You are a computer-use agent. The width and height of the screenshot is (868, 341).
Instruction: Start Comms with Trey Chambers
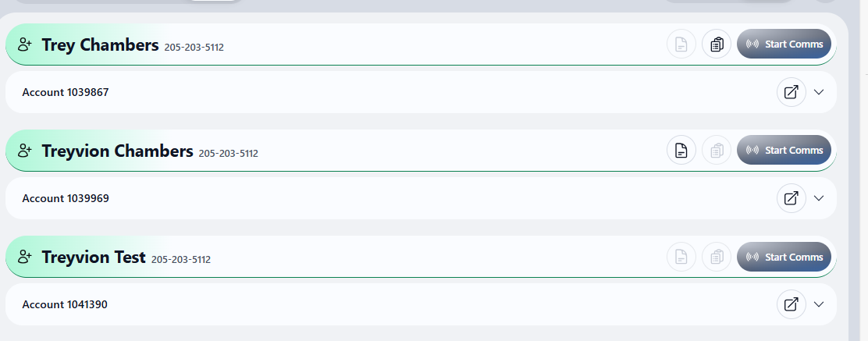[x=784, y=44]
